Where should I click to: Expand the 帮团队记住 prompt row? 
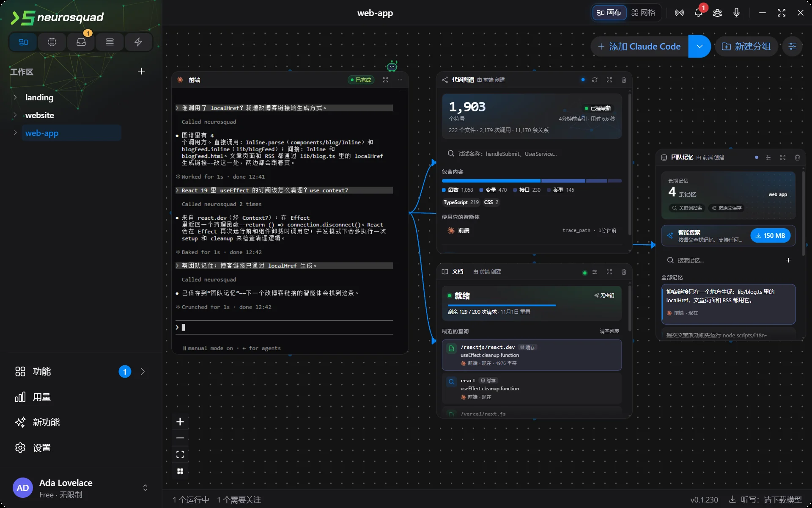click(x=284, y=266)
